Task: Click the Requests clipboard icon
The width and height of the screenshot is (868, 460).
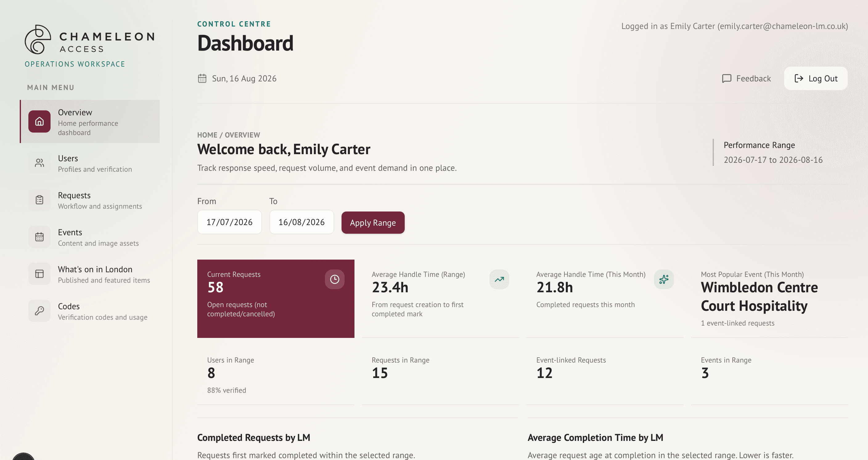Action: [39, 200]
